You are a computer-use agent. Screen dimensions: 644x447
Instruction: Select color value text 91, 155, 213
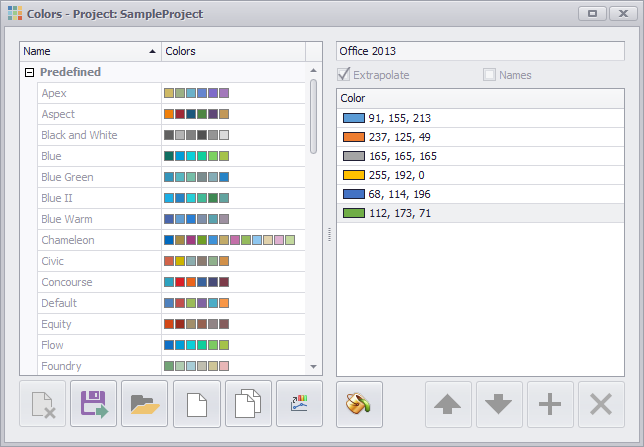coord(400,118)
